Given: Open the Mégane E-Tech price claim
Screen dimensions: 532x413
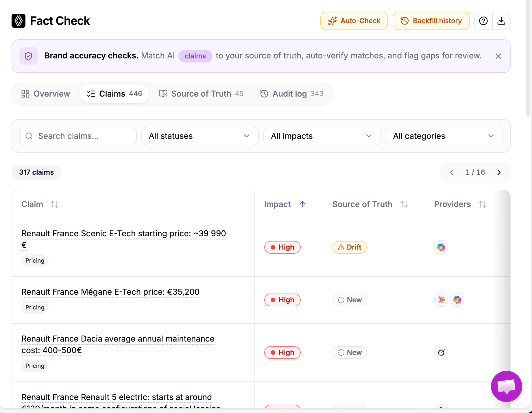Looking at the screenshot, I should pos(110,292).
